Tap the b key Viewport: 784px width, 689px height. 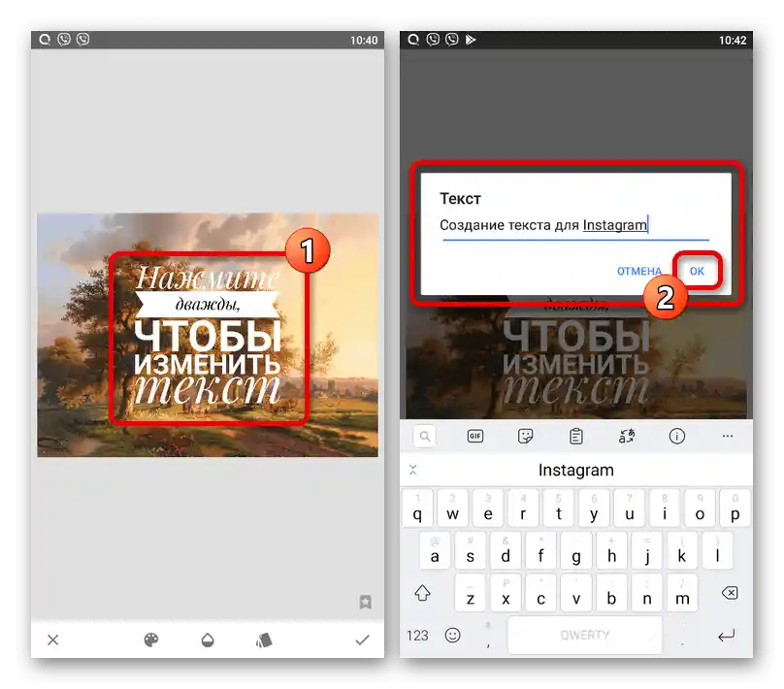[x=611, y=593]
